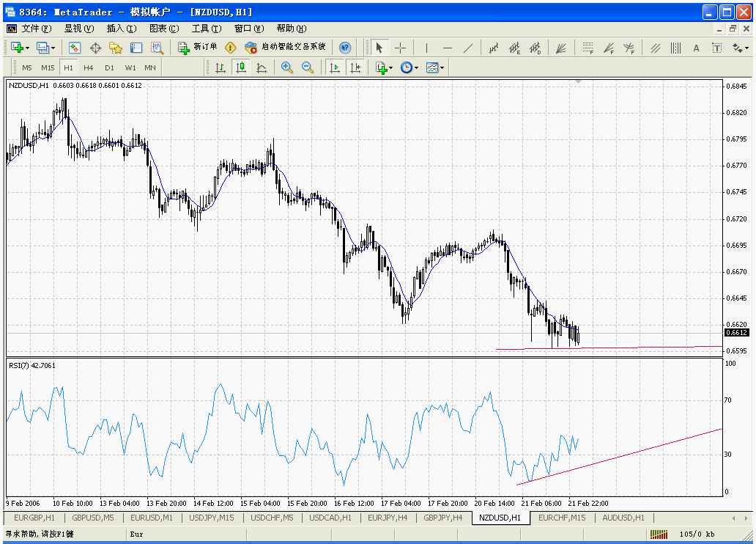Image resolution: width=756 pixels, height=544 pixels.
Task: Select the M15 timeframe
Action: [48, 67]
